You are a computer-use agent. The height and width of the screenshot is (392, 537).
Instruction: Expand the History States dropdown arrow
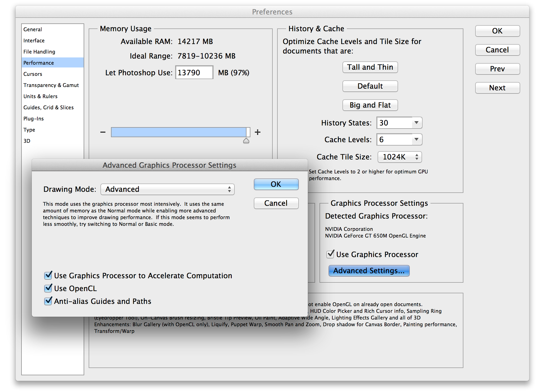pos(416,123)
